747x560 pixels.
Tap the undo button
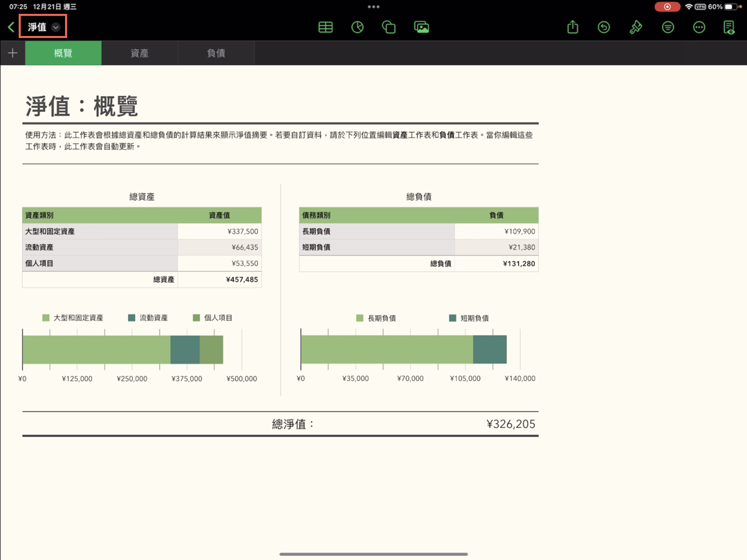604,27
